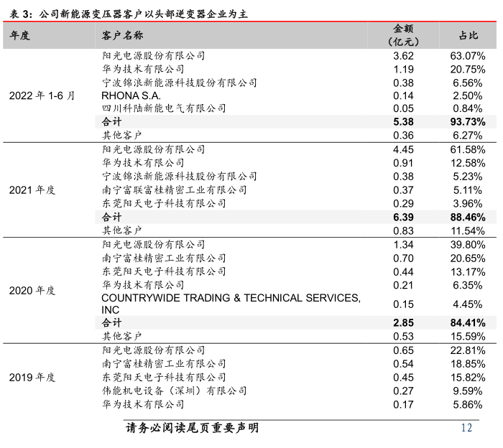Viewport: 503px width, 448px height.
Task: Click the bold total 88.46%
Action: pyautogui.click(x=467, y=217)
